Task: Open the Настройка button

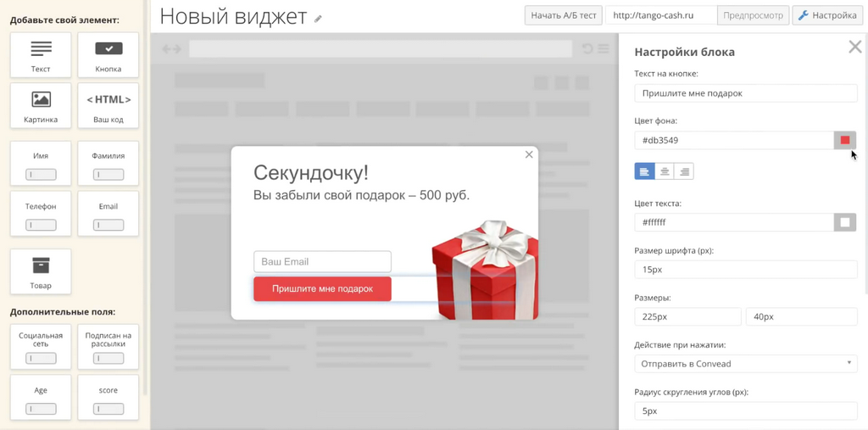Action: pos(827,15)
